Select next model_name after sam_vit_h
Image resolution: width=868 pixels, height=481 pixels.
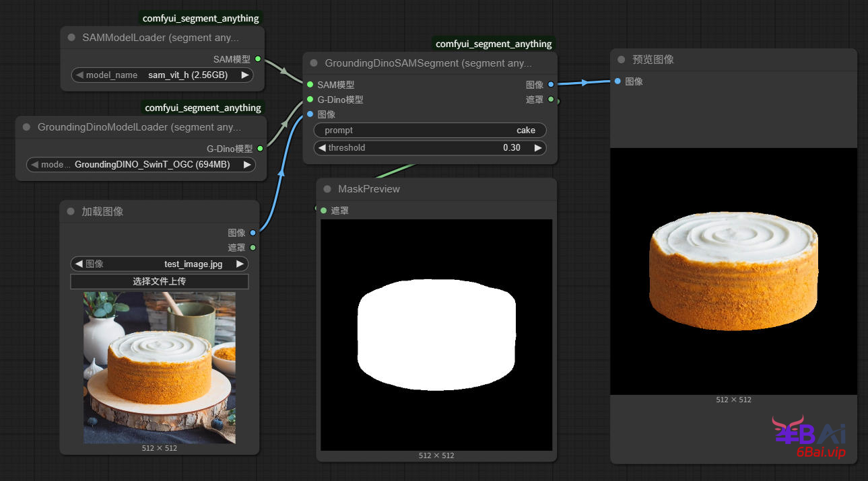[x=244, y=75]
